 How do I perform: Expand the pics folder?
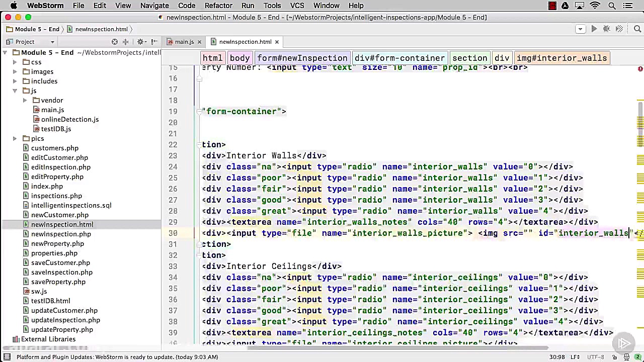[15, 139]
